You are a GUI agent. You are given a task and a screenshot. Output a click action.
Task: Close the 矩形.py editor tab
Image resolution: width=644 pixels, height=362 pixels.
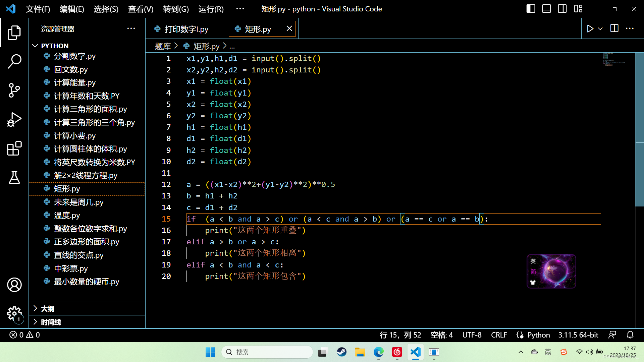(x=289, y=29)
